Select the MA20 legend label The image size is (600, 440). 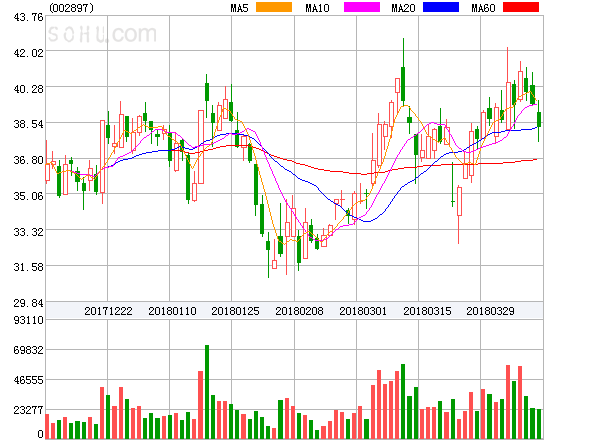403,8
